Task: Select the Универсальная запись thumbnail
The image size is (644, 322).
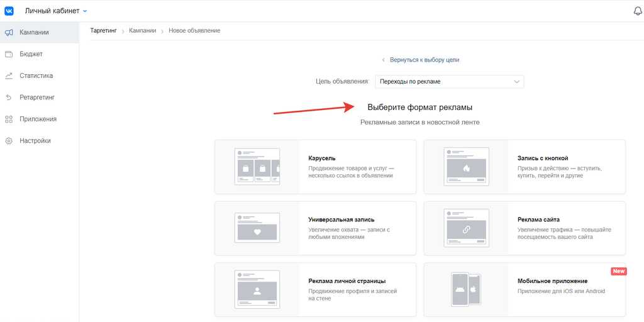Action: point(257,228)
